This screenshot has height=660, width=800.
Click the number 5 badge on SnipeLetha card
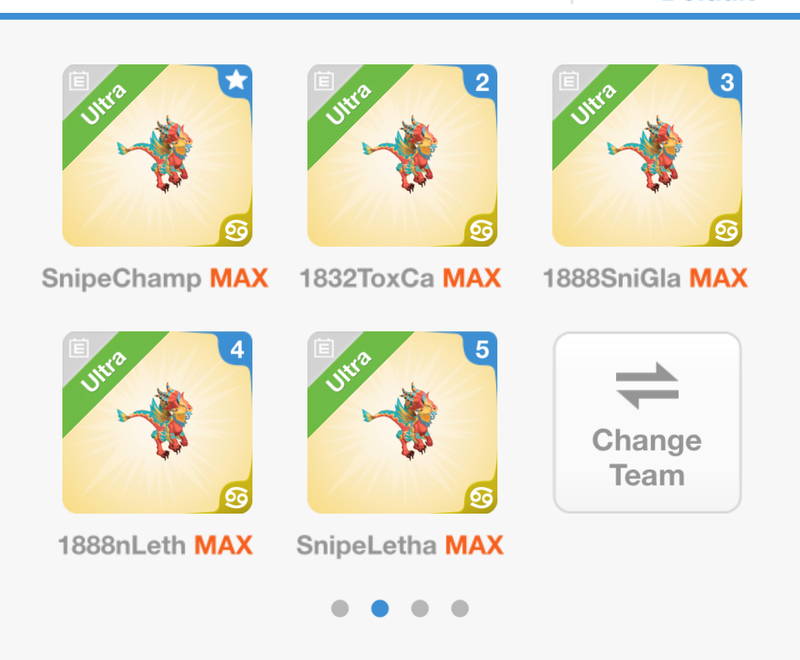click(481, 349)
